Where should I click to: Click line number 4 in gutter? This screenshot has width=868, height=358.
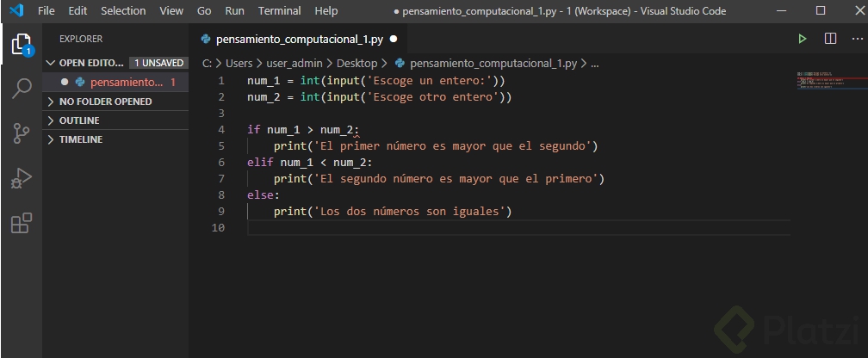(x=221, y=130)
